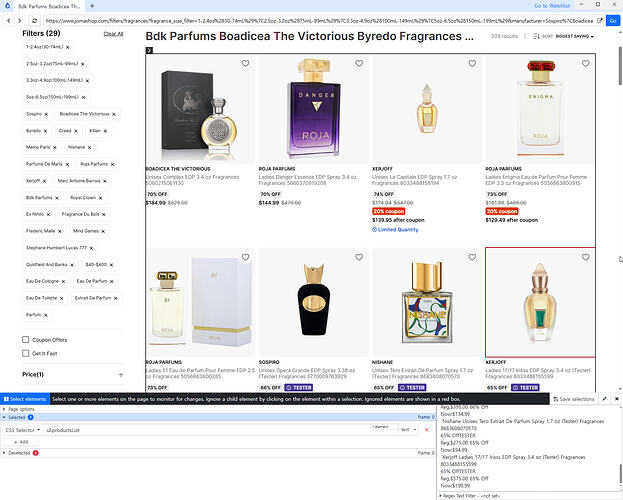
Task: Remove the Eau De Toilette filter chip
Action: [x=61, y=298]
